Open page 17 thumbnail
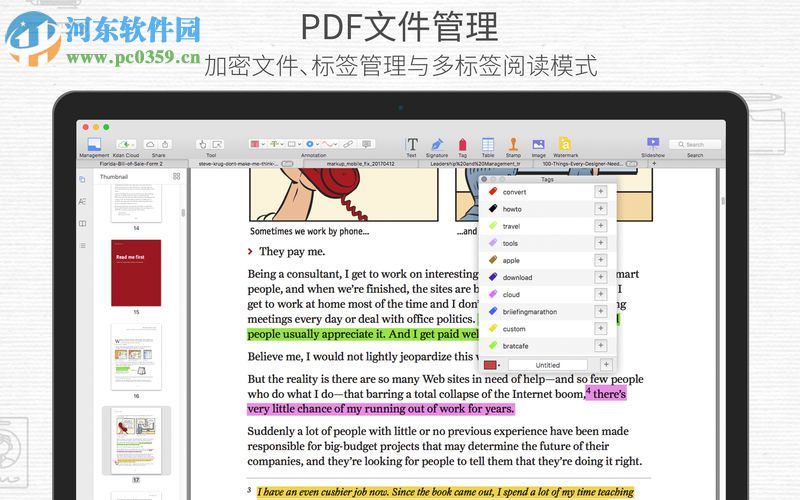 click(136, 440)
